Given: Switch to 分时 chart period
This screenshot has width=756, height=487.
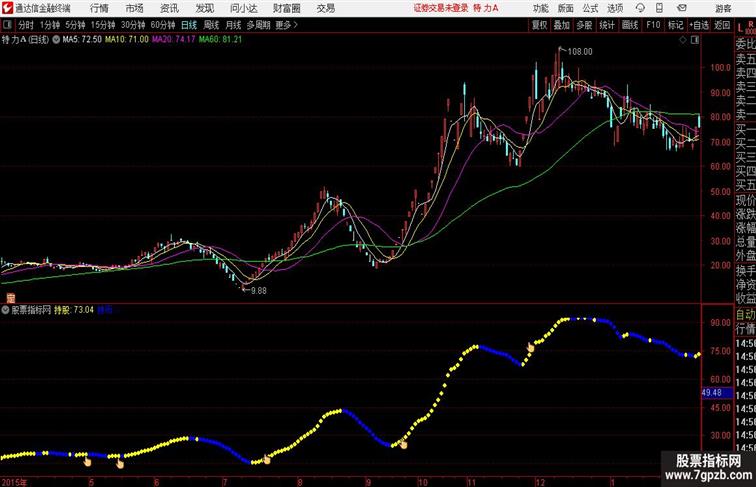Looking at the screenshot, I should 26,25.
